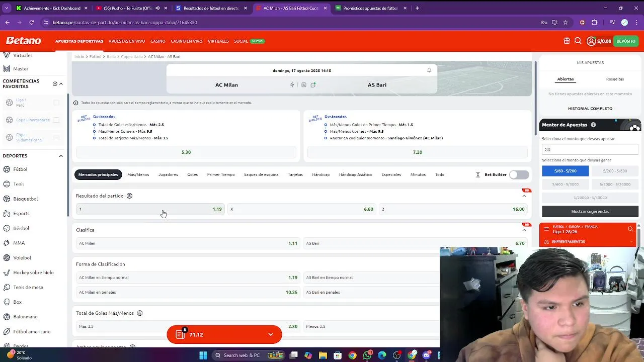Image resolution: width=644 pixels, height=362 pixels.
Task: Open the user account icon
Action: (x=591, y=41)
